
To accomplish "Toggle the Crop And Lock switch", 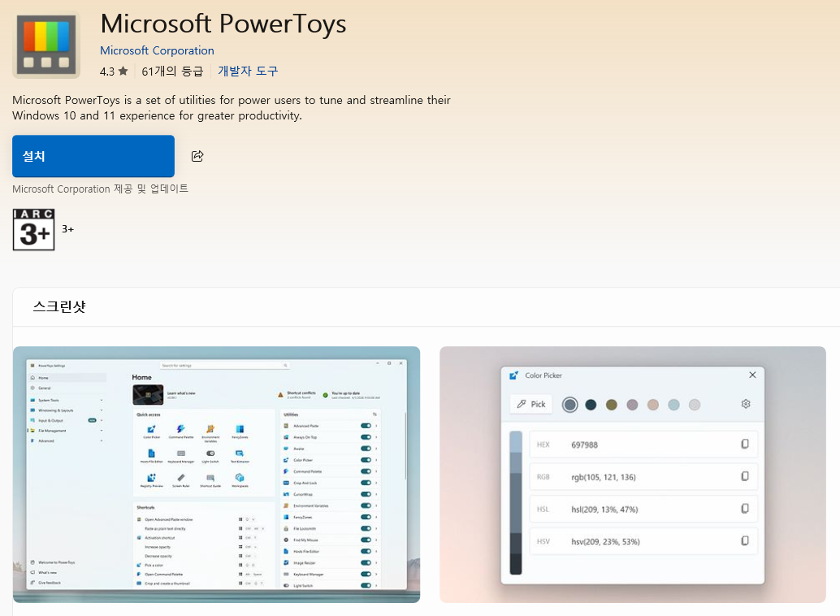I will [x=366, y=483].
